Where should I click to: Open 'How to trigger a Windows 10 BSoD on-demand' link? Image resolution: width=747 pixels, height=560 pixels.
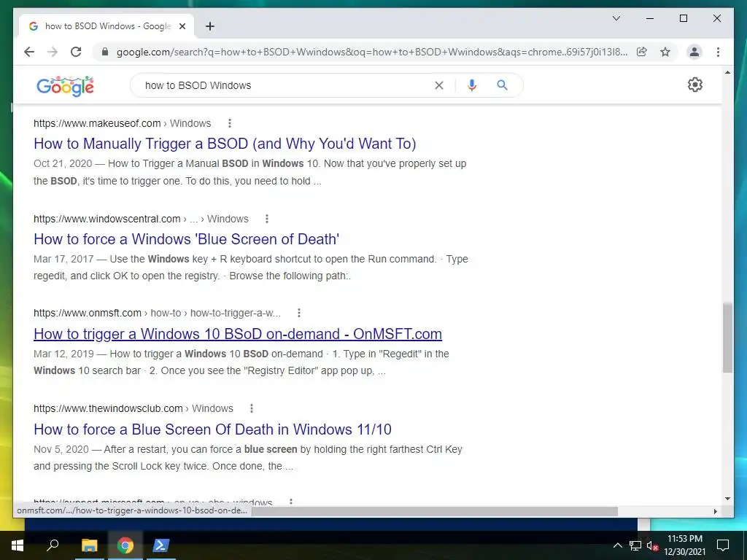click(238, 334)
